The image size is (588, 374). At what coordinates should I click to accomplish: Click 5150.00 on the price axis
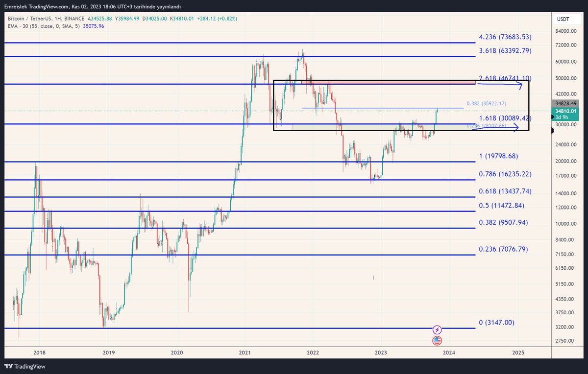(x=565, y=284)
